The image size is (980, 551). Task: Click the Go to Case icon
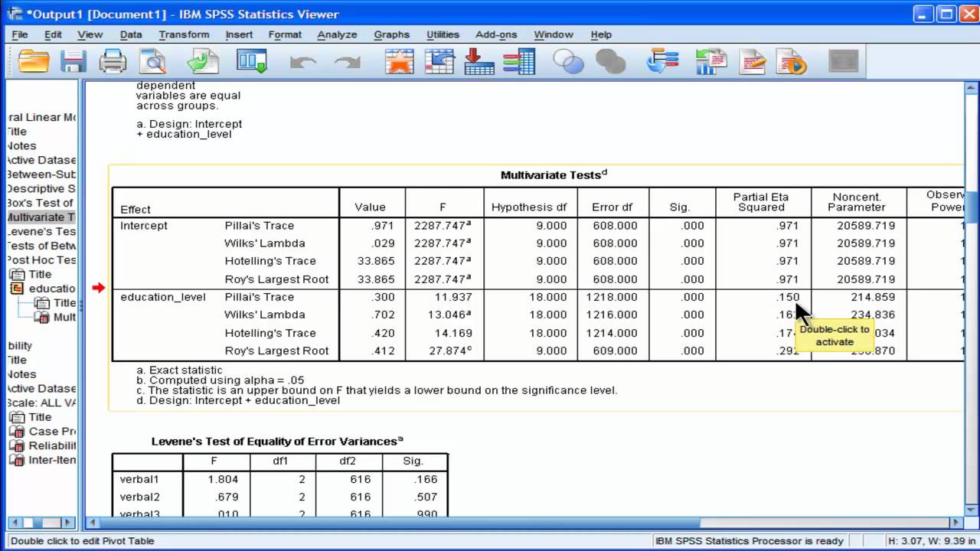(439, 61)
